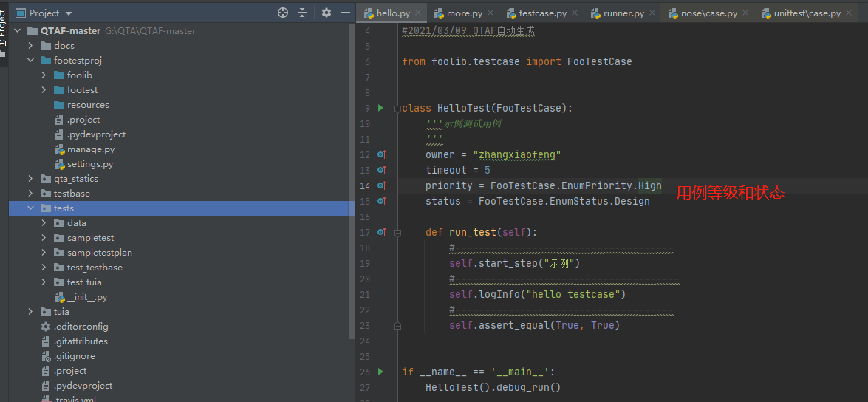Run HelloTest using green gutter arrow at line 9
Viewport: 868px width, 402px height.
pos(380,108)
